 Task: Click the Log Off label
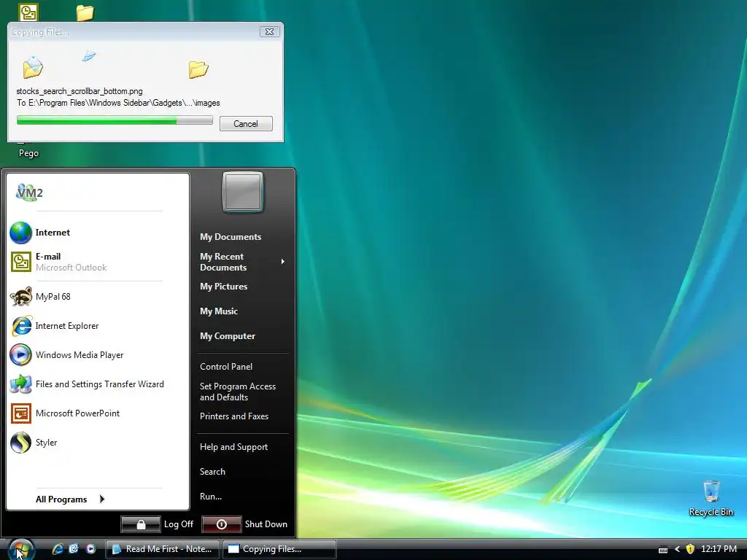pyautogui.click(x=179, y=524)
